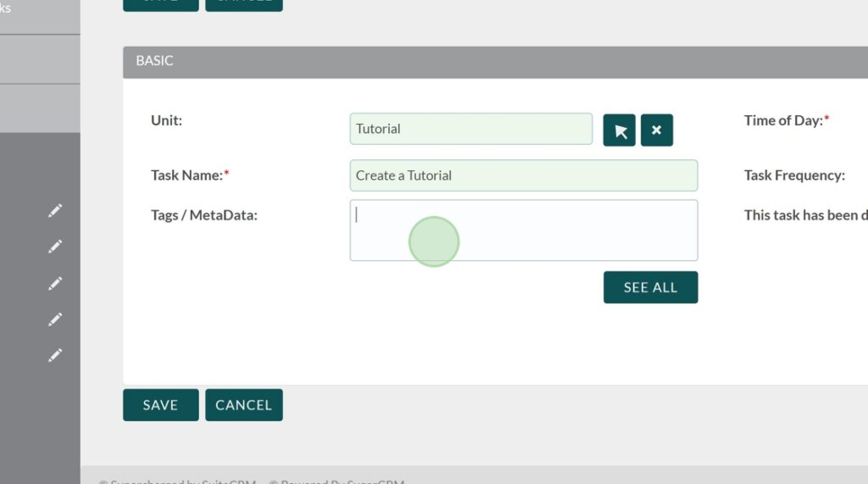Click the Time of Day label
Screen dimensions: 868x484
pos(783,120)
